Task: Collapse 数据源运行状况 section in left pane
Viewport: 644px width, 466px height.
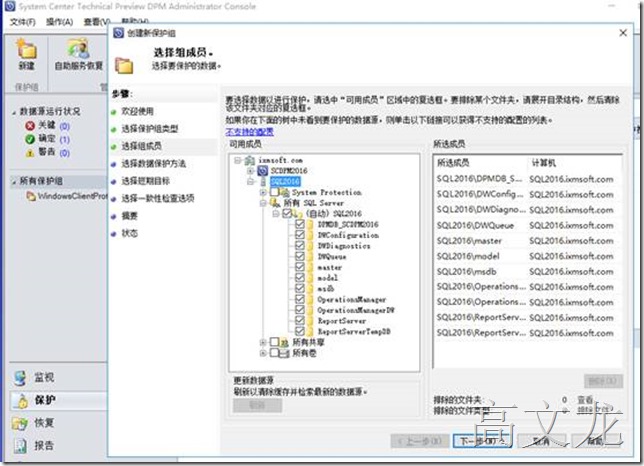Action: coord(14,112)
